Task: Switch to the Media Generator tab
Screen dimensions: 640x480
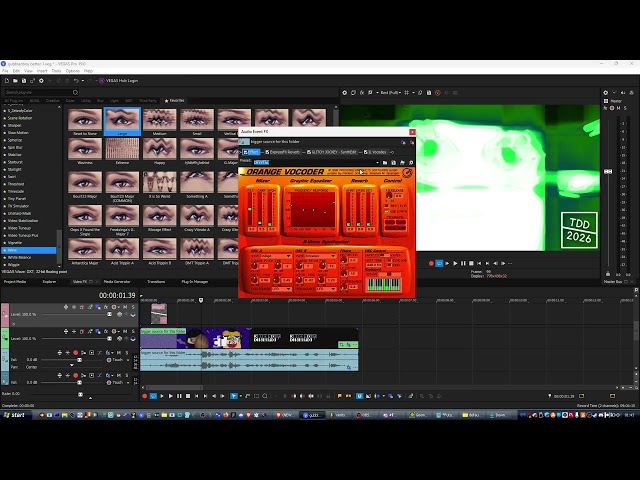Action: pos(117,282)
